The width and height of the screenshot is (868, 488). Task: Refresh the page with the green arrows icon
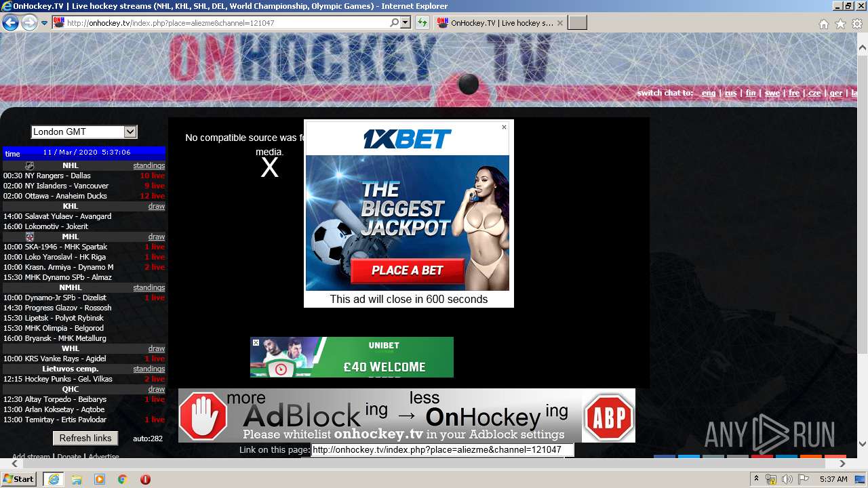[422, 23]
